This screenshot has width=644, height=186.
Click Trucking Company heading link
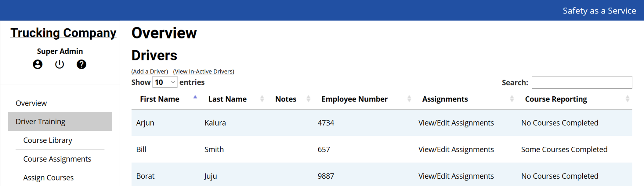[x=63, y=33]
